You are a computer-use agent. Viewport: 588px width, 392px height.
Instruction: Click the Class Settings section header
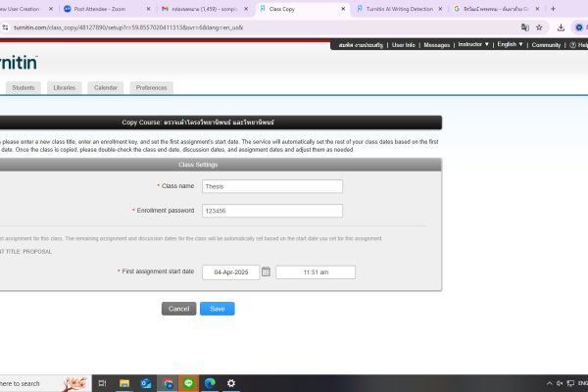[x=198, y=165]
